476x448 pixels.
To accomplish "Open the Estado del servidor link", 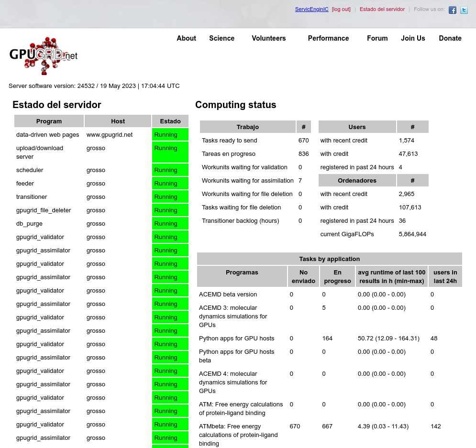I will coord(382,10).
